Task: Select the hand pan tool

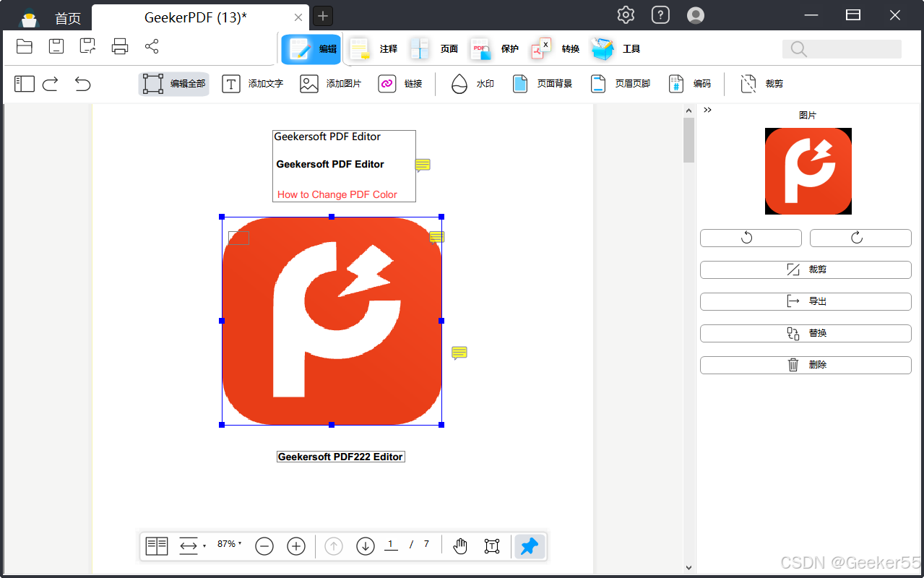Action: click(460, 546)
